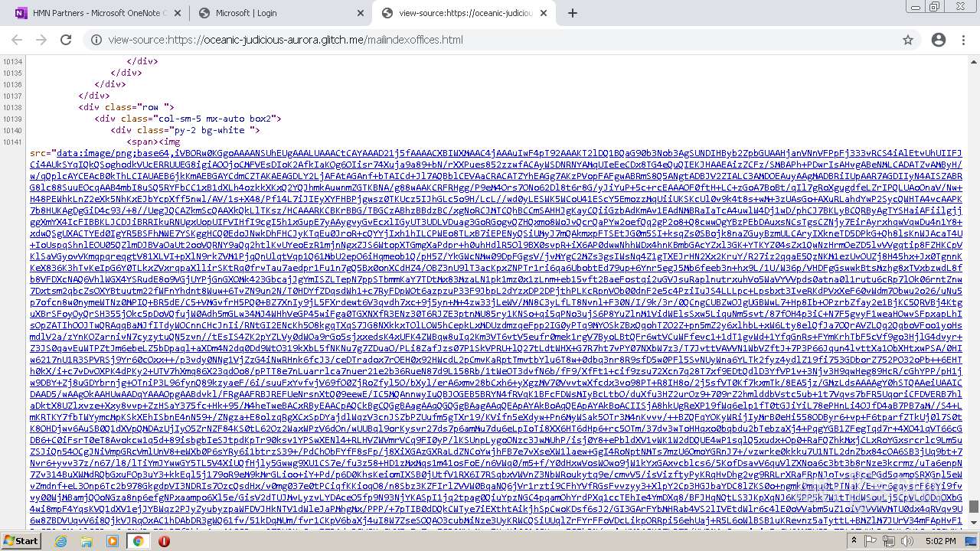Open the Chrome profile avatar icon
Screen dimensions: 980x551
939,40
